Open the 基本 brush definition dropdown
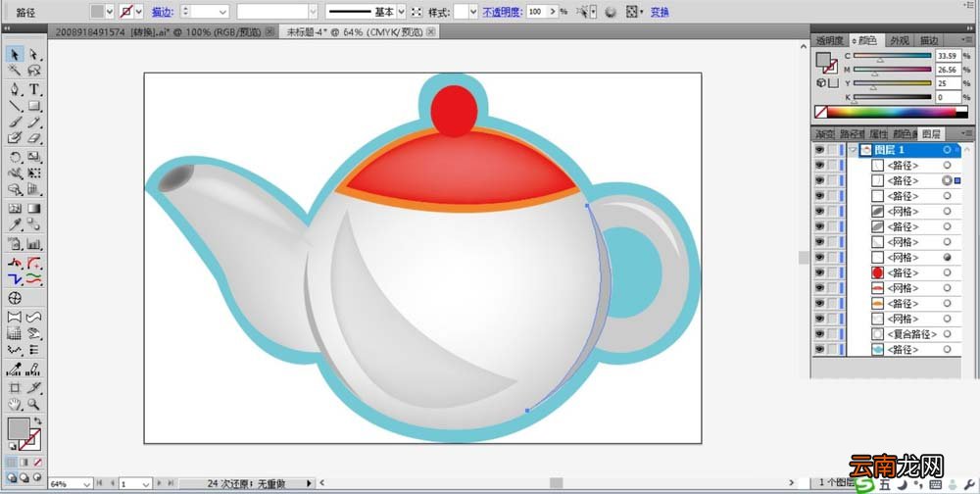Image resolution: width=980 pixels, height=494 pixels. [x=401, y=11]
